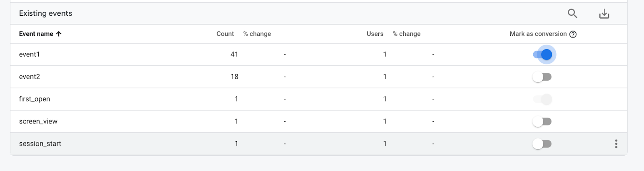Open the screen_view event

point(38,121)
